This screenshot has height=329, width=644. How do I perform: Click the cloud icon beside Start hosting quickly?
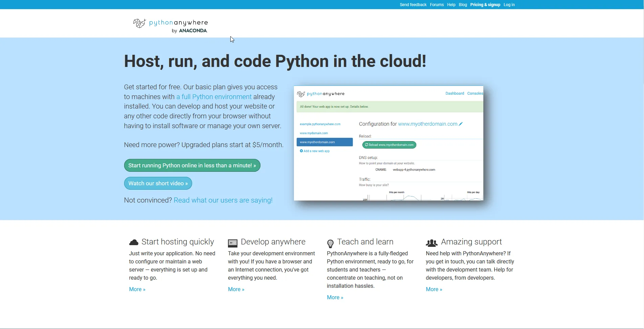(134, 242)
